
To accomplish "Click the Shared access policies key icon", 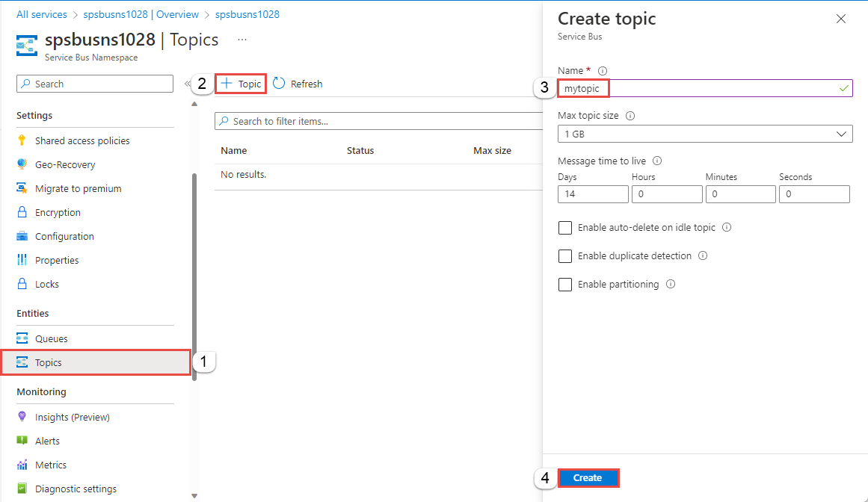I will (x=22, y=141).
